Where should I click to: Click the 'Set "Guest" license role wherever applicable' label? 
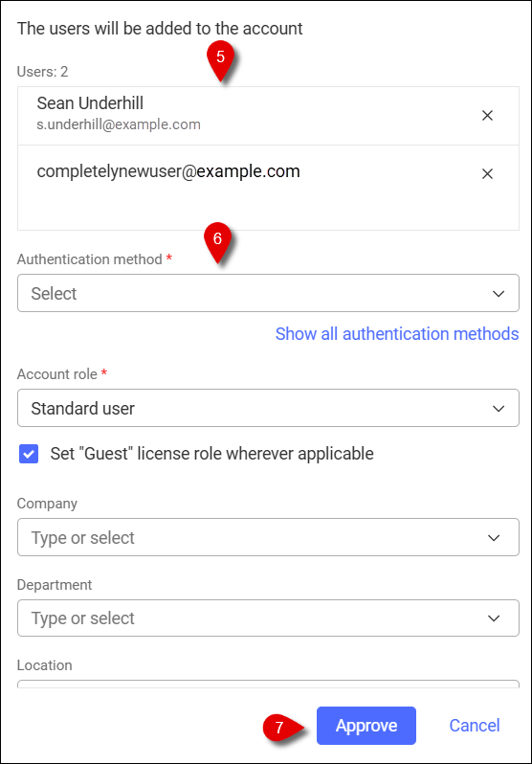click(x=211, y=454)
